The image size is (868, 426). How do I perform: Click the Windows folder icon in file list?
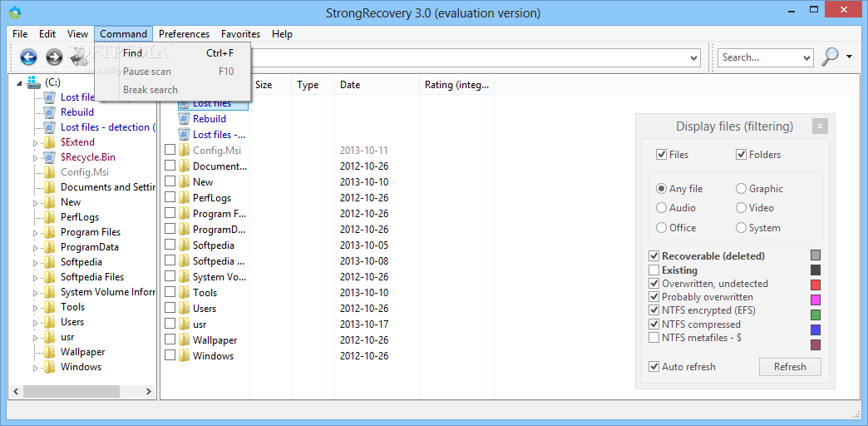184,355
